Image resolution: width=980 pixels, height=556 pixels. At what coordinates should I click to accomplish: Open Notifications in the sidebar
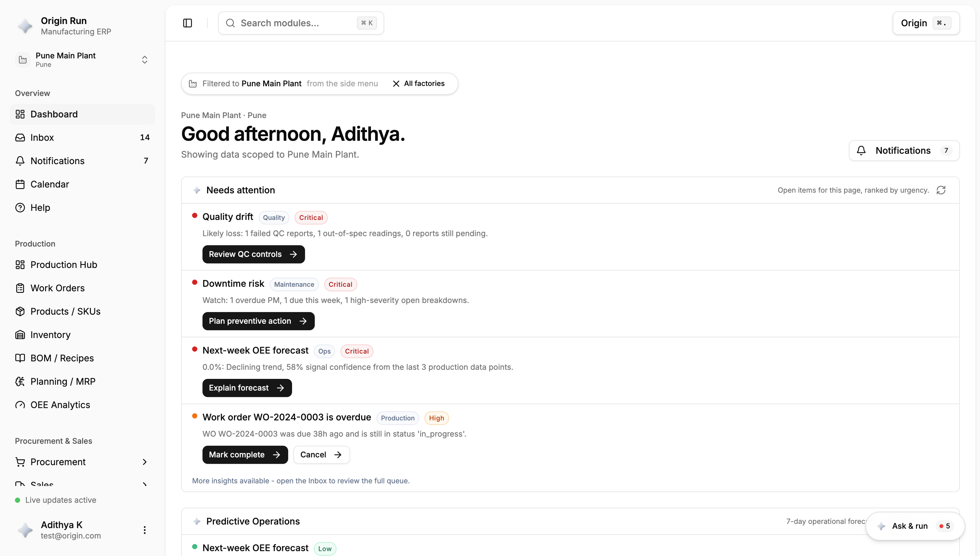coord(82,161)
